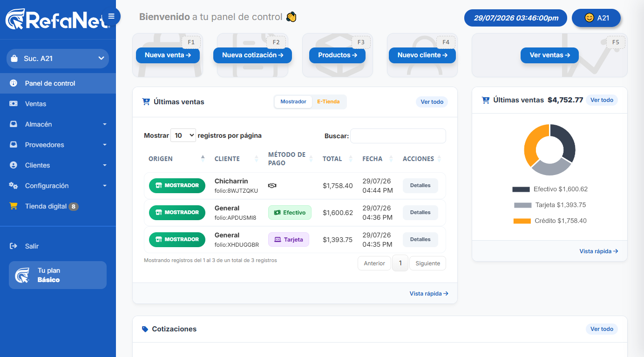Viewport: 644px width, 357px height.
Task: Toggle the sidebar hamburger menu icon
Action: (x=111, y=16)
